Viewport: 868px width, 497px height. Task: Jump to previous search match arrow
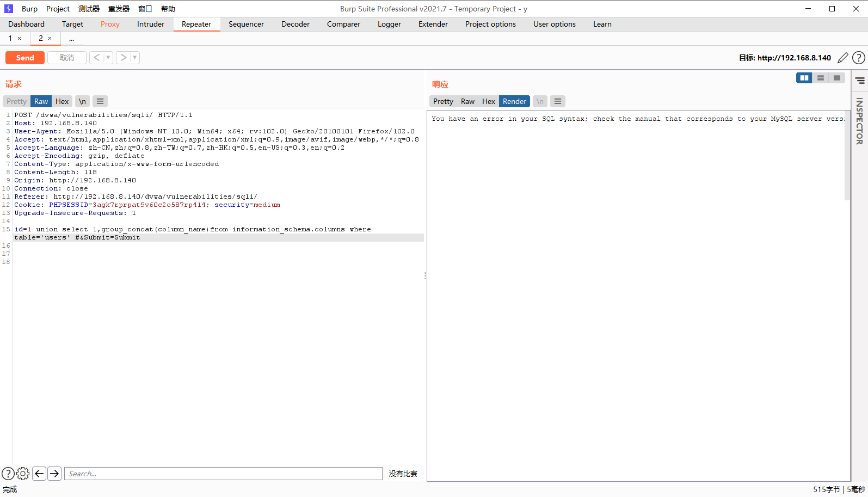click(x=39, y=474)
